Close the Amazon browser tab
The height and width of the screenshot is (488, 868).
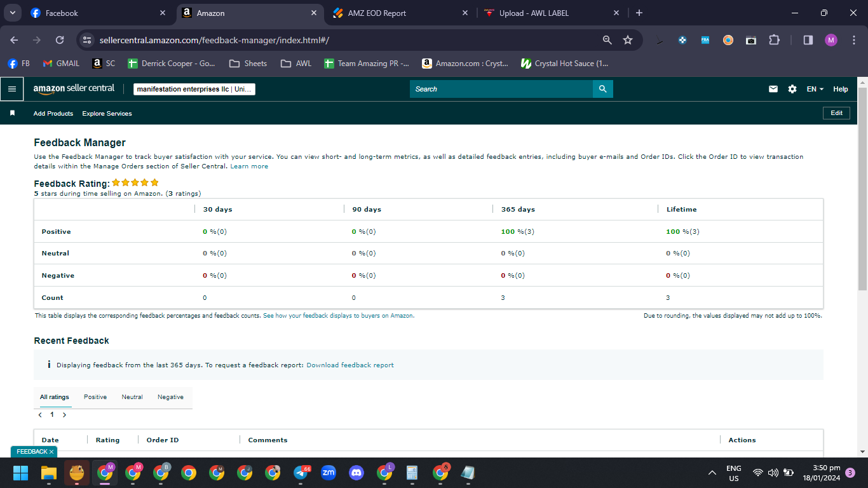click(314, 13)
